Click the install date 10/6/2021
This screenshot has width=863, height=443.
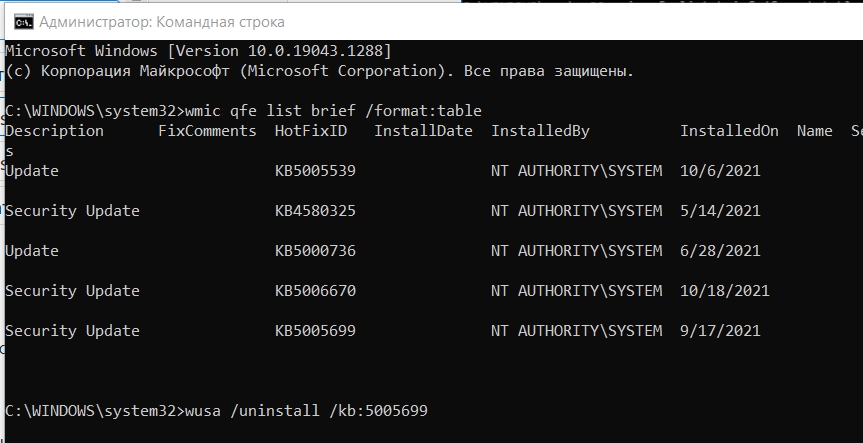720,171
